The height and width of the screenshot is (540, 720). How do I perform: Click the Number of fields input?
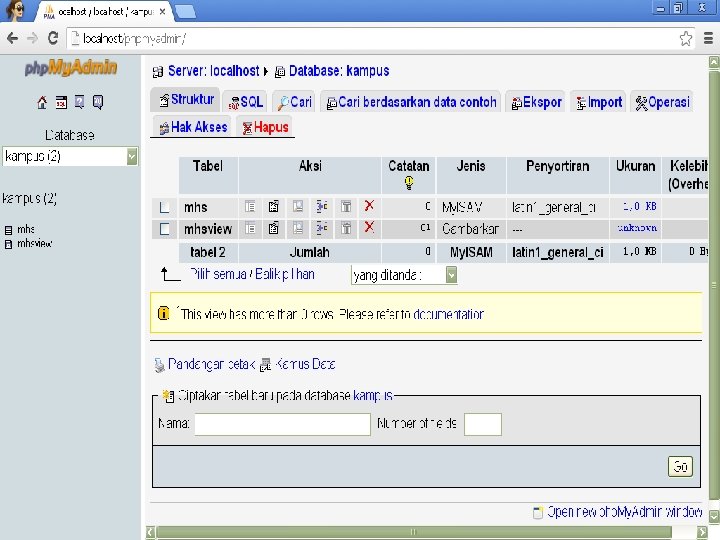(483, 424)
